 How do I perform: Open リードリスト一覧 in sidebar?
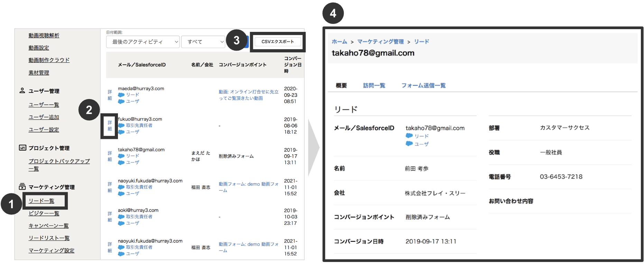[x=49, y=238]
